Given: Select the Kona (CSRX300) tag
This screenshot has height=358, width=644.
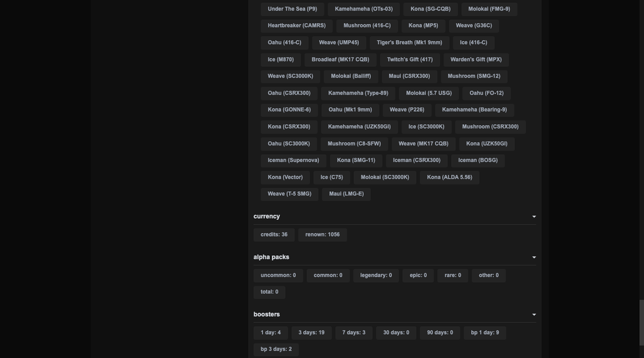Looking at the screenshot, I should click(289, 127).
